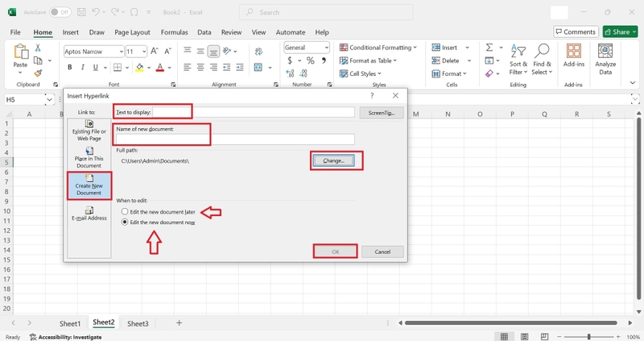The width and height of the screenshot is (644, 341).
Task: Click the zoom slider handle
Action: 588,336
